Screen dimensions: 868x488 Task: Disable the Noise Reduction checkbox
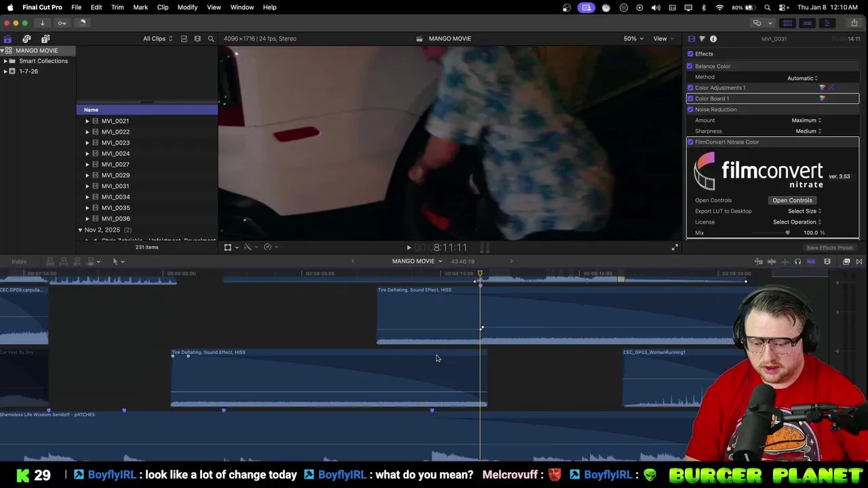690,110
